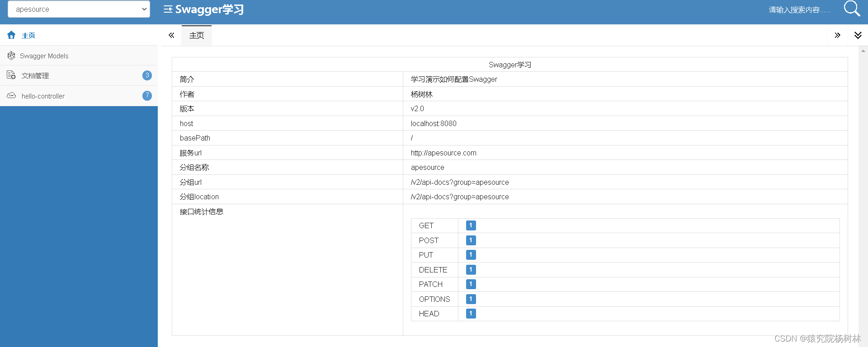The height and width of the screenshot is (347, 868).
Task: Click the host row label
Action: [x=186, y=123]
